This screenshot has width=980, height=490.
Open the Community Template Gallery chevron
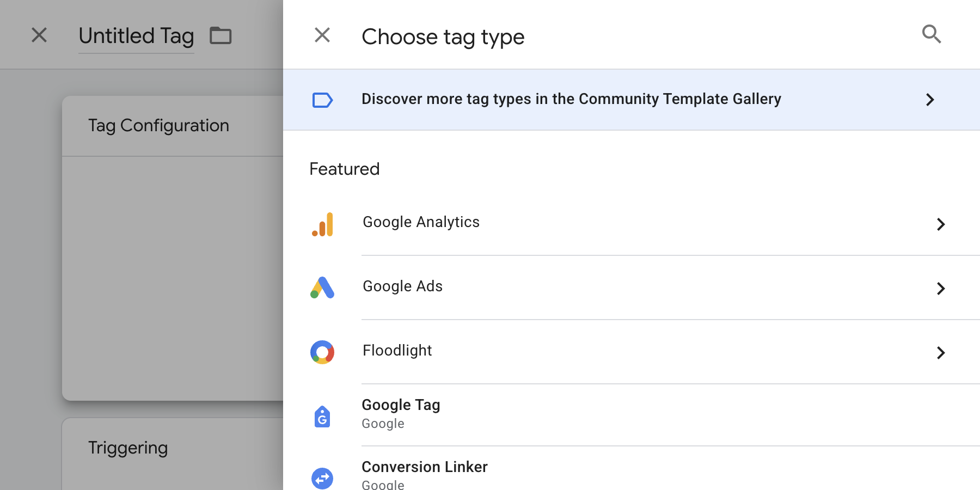click(930, 100)
